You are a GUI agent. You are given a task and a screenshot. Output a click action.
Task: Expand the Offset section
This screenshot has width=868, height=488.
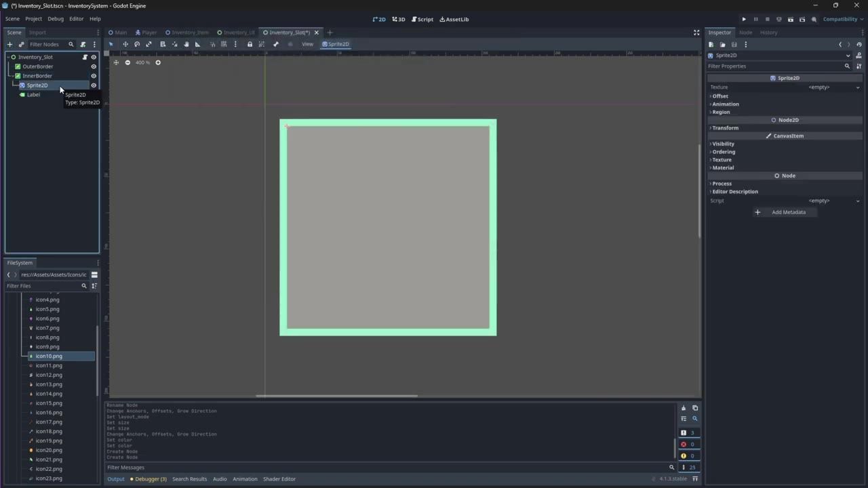(719, 96)
